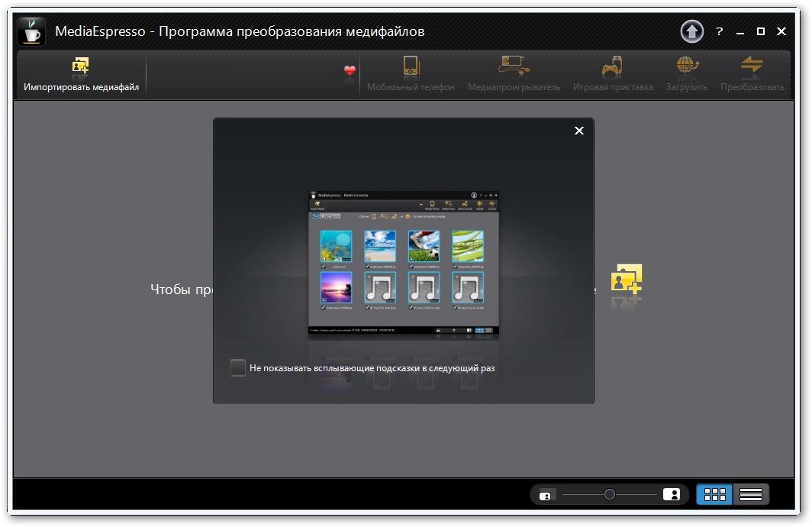Click the Не показывать всплывающие подсказки label text

coord(372,368)
